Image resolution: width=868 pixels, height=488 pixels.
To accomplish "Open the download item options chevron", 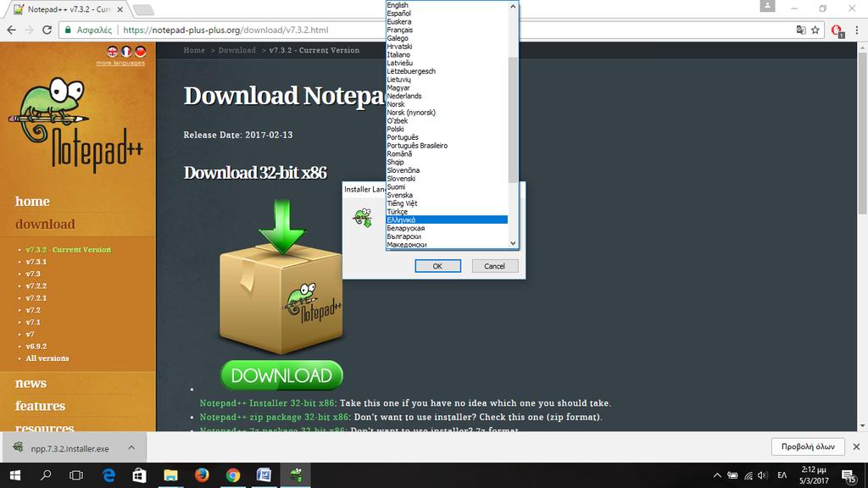I will (131, 447).
